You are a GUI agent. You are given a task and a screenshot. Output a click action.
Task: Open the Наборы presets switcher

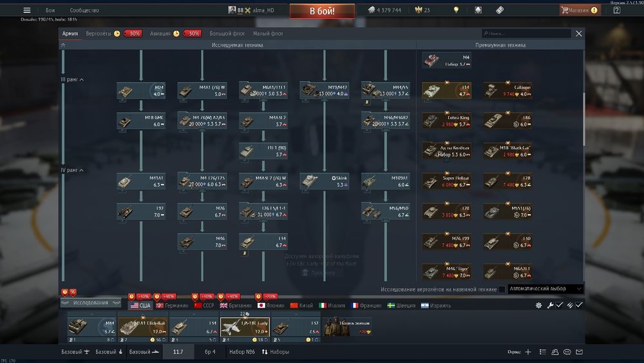point(276,352)
